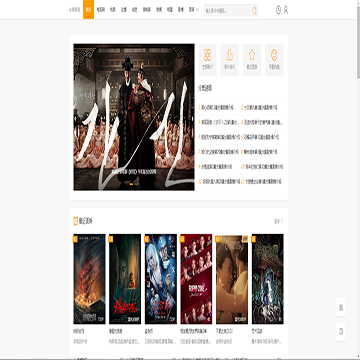The height and width of the screenshot is (360, 360).
Task: Select the orange active carousel dot
Action: 132,184
